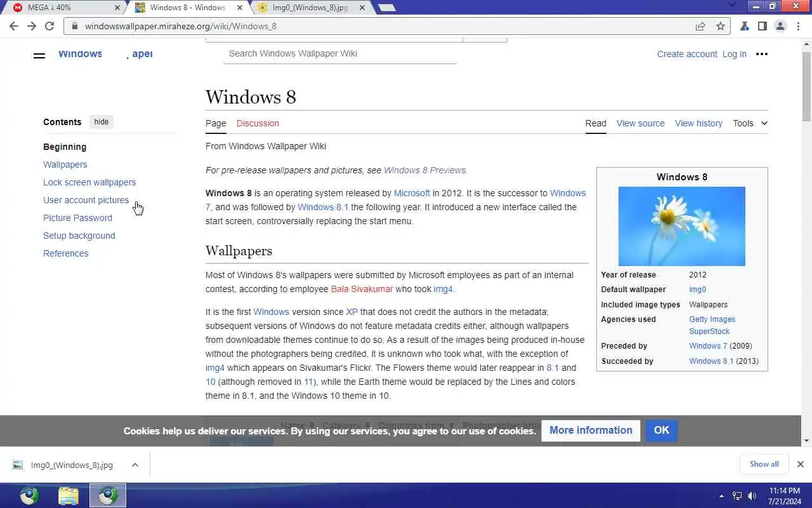Bookmark this page with the star icon
The image size is (812, 508).
coord(721,26)
